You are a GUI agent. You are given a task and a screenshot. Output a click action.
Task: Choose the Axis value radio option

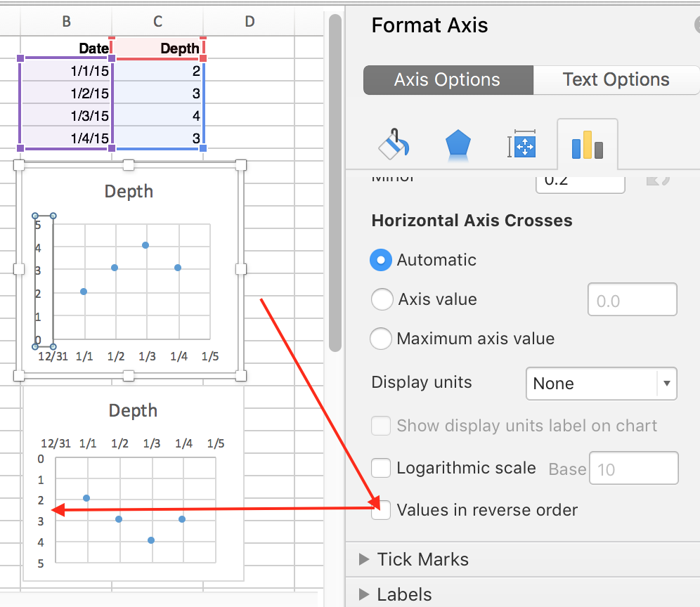click(x=382, y=299)
